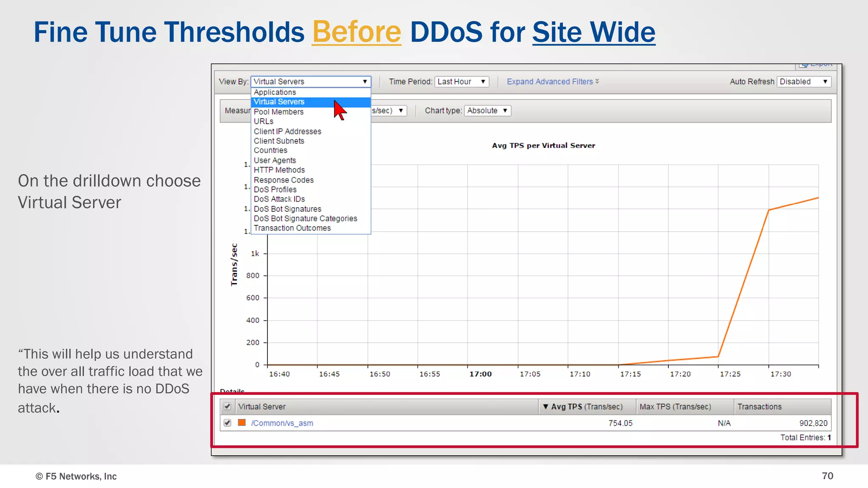Select Pool Members from the list

(311, 112)
